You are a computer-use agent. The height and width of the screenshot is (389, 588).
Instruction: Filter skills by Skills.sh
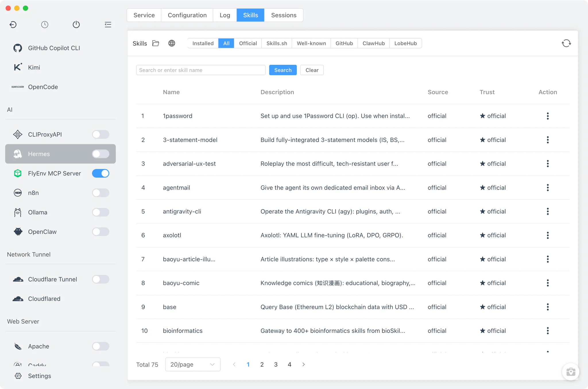point(276,43)
